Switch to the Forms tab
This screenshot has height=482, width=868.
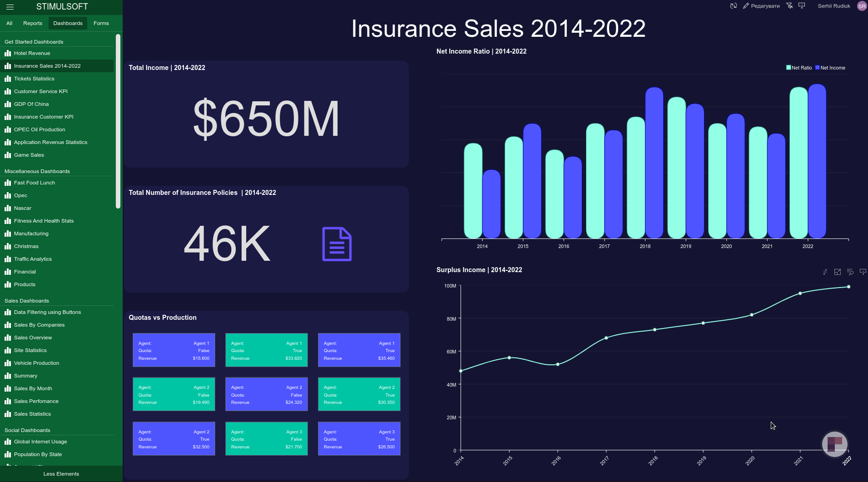pos(101,23)
